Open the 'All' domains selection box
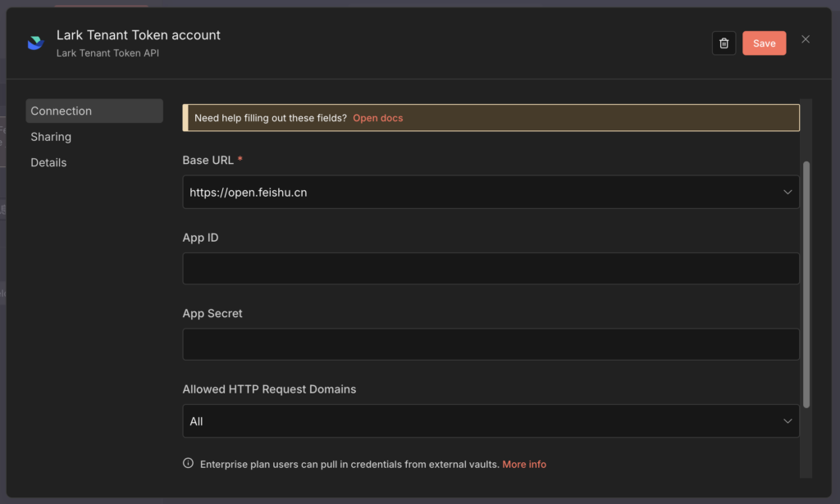Screen dimensions: 840x504 [476, 421]
